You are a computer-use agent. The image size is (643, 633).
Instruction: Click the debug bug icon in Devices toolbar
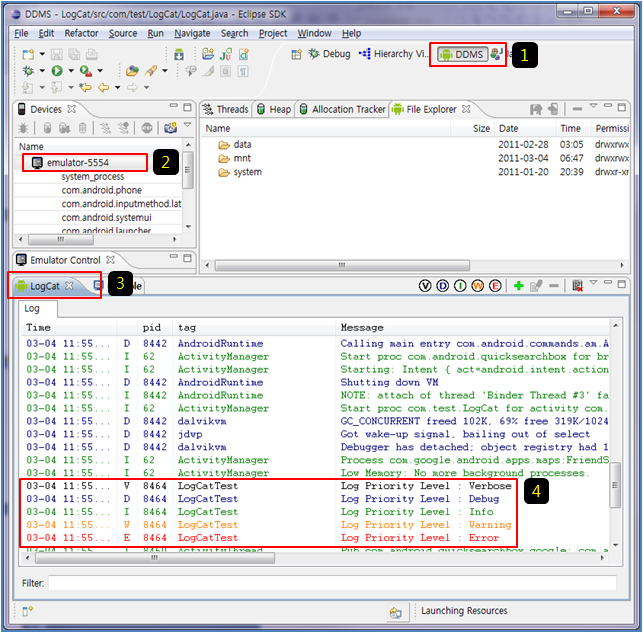pos(24,128)
